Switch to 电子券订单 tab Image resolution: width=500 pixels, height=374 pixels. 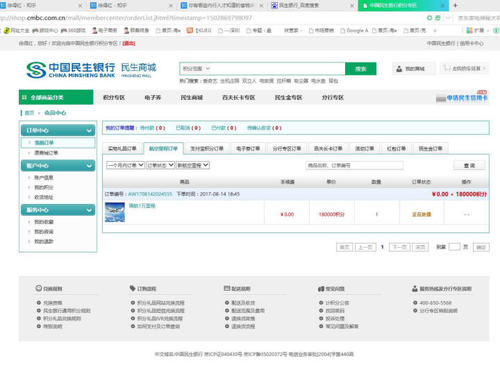[248, 148]
